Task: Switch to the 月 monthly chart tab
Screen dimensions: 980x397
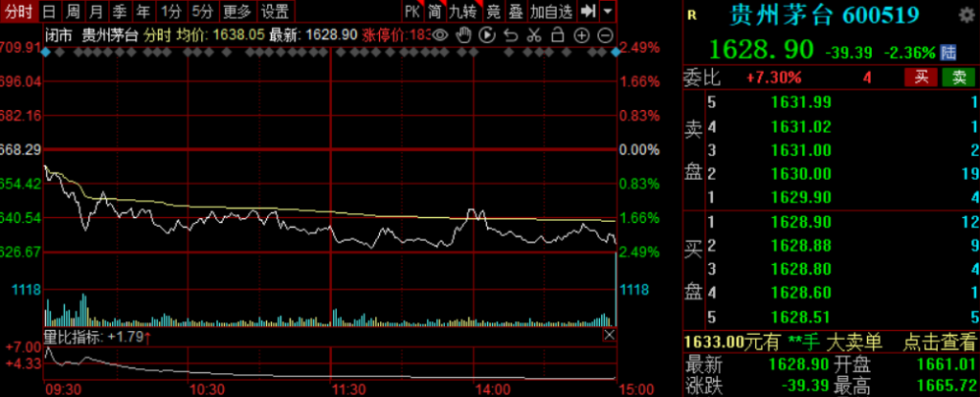Action: (97, 11)
